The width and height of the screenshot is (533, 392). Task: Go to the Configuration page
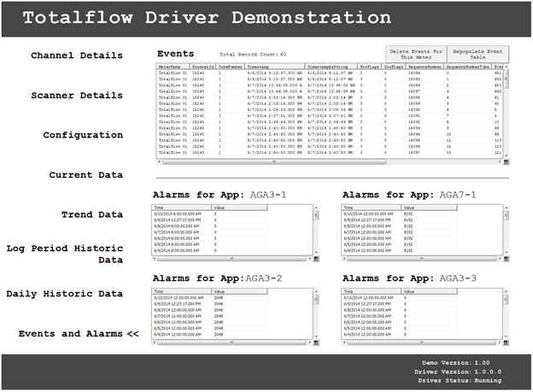pyautogui.click(x=83, y=135)
